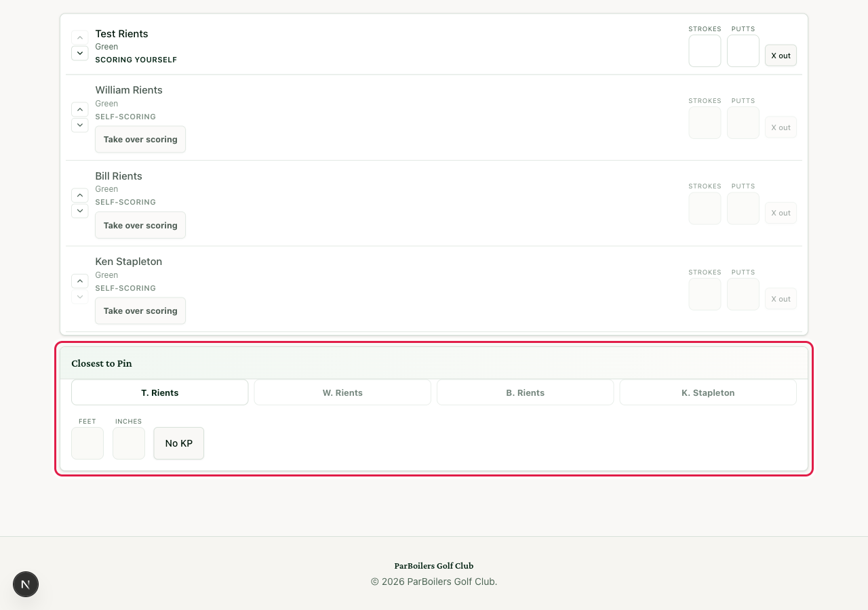
Task: Click the Inches distance input
Action: coord(129,443)
